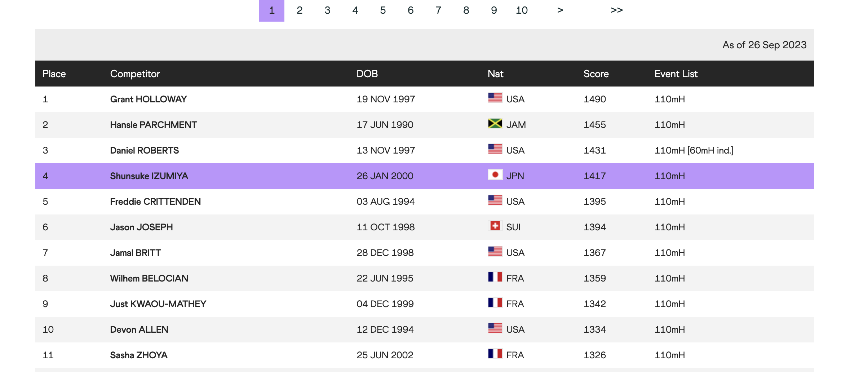The height and width of the screenshot is (372, 868).
Task: Click score 1394 in Jason JOSEPH row
Action: [595, 227]
